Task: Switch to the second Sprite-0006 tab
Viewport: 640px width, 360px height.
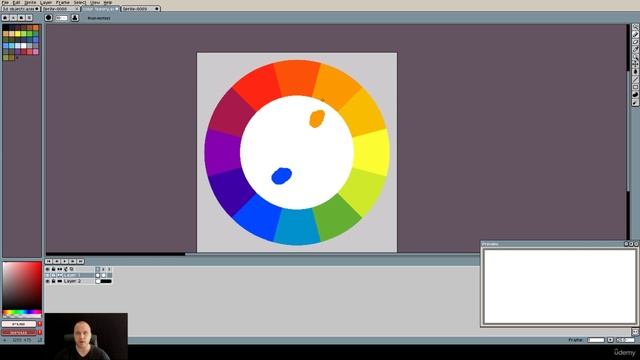Action: (x=60, y=9)
